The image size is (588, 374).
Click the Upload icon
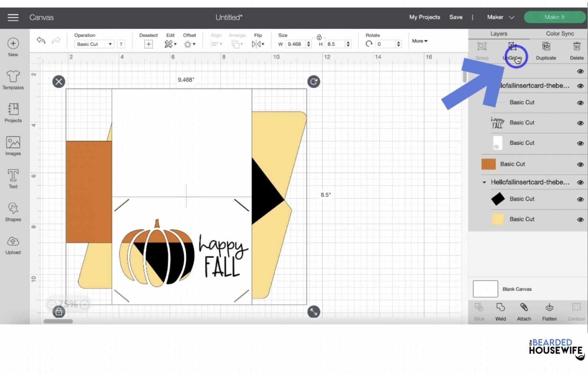pos(13,244)
